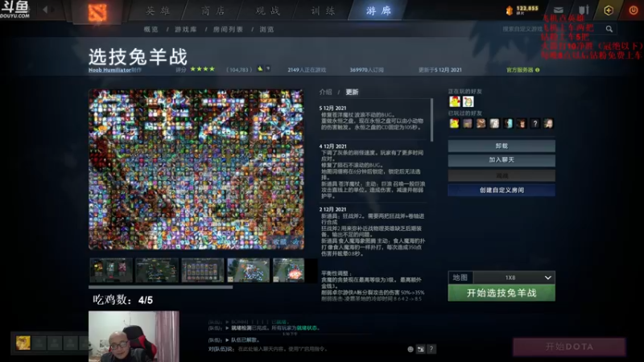Click the Dota Plus hexagon icon
The image size is (644, 362).
609,10
